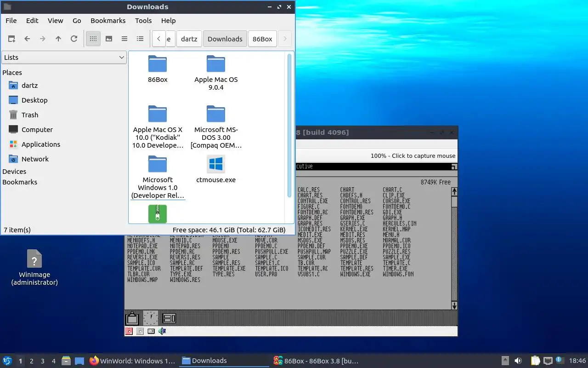Select the 86Box path button
Image resolution: width=588 pixels, height=368 pixels.
click(x=263, y=39)
